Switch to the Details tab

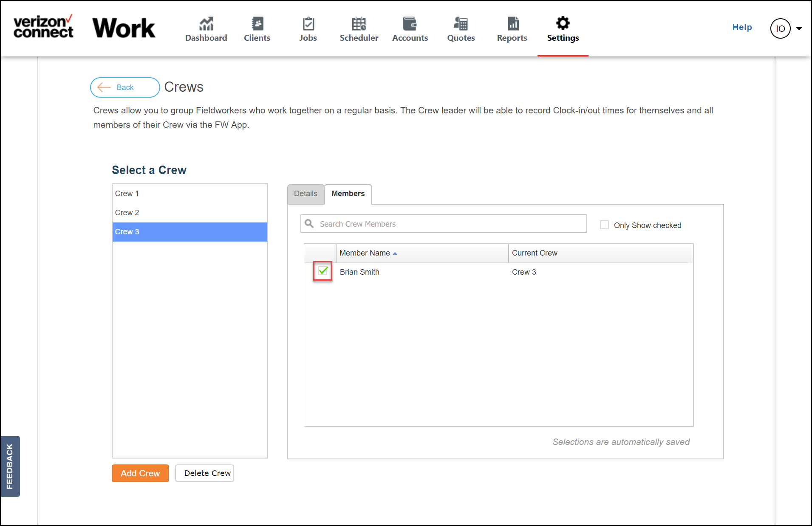[306, 194]
